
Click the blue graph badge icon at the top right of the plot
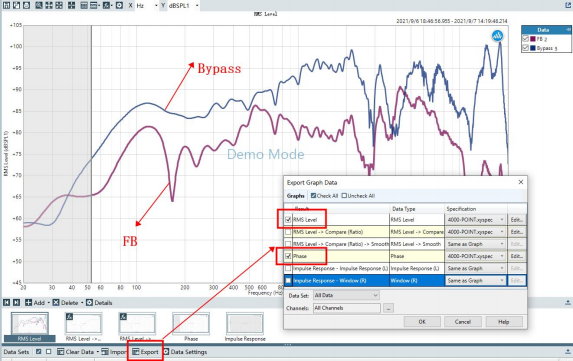click(497, 36)
